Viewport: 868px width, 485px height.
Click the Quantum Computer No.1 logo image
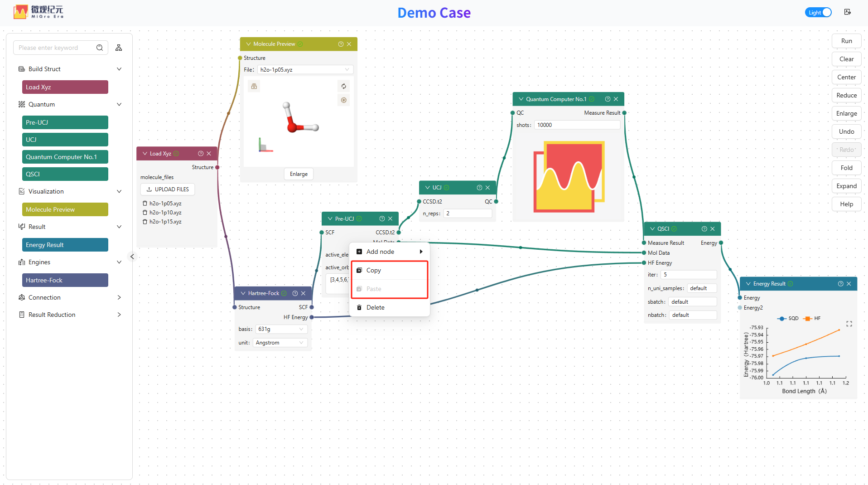pos(569,177)
